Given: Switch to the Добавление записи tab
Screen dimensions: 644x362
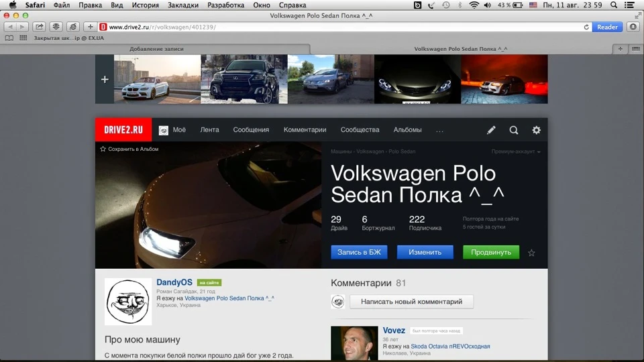Looking at the screenshot, I should coord(156,49).
